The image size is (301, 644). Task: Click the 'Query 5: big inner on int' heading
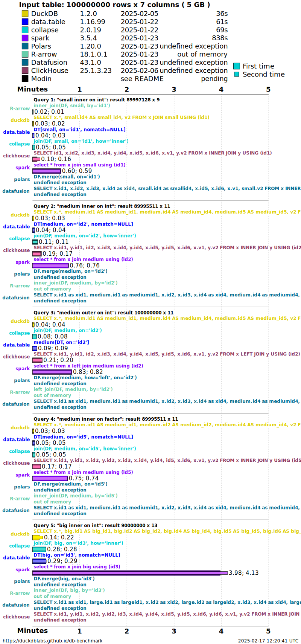[x=95, y=525]
